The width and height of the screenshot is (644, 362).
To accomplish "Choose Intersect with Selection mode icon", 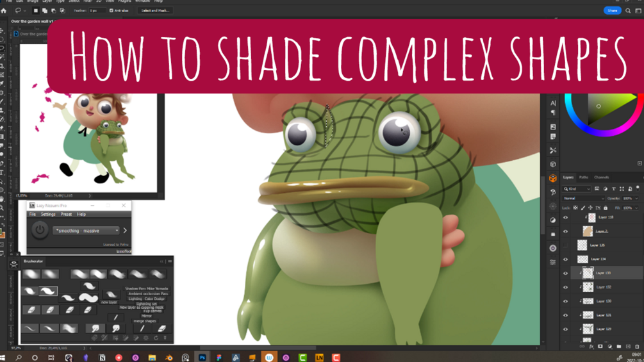I will [62, 11].
